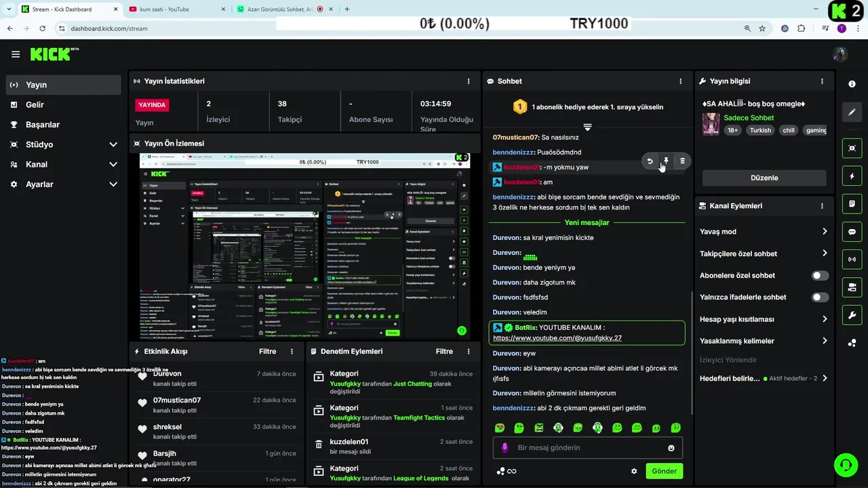Open the hamburger menu next to the Kick logo
Image resolution: width=868 pixels, height=488 pixels.
pyautogui.click(x=16, y=54)
